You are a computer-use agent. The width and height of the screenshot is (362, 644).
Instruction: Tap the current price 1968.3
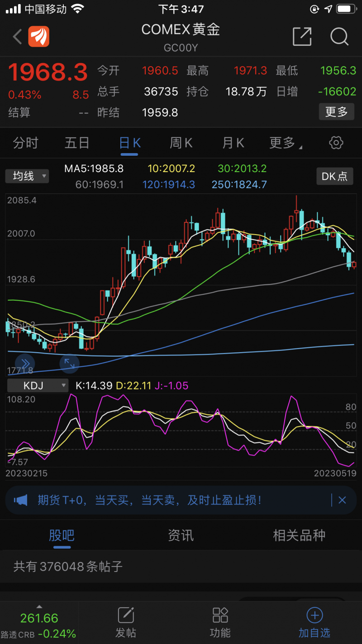48,72
